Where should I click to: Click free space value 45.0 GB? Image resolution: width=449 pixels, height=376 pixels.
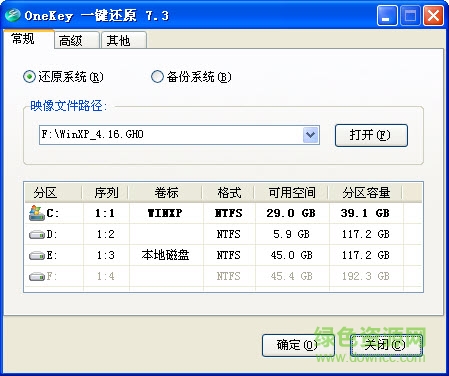291,255
